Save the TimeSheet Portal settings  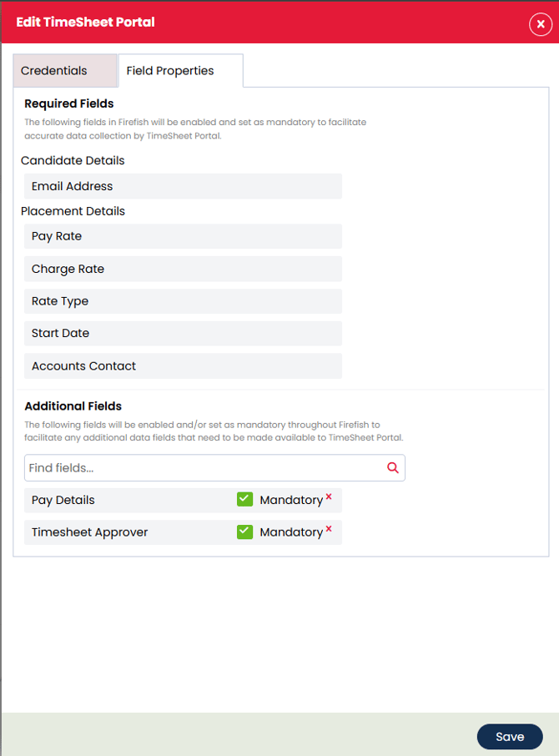point(509,736)
